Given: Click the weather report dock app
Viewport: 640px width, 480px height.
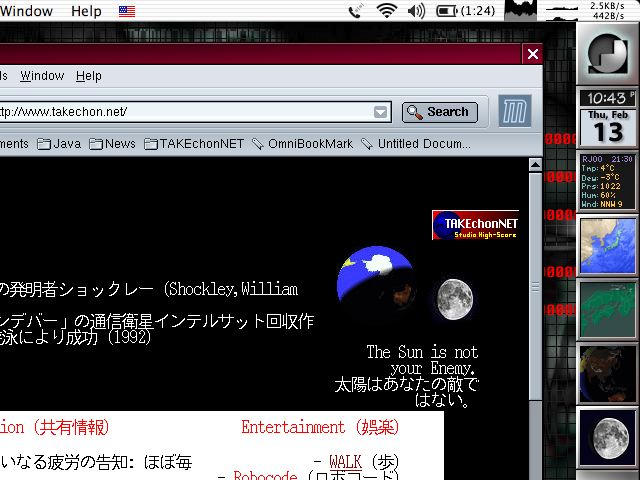Looking at the screenshot, I should 609,182.
